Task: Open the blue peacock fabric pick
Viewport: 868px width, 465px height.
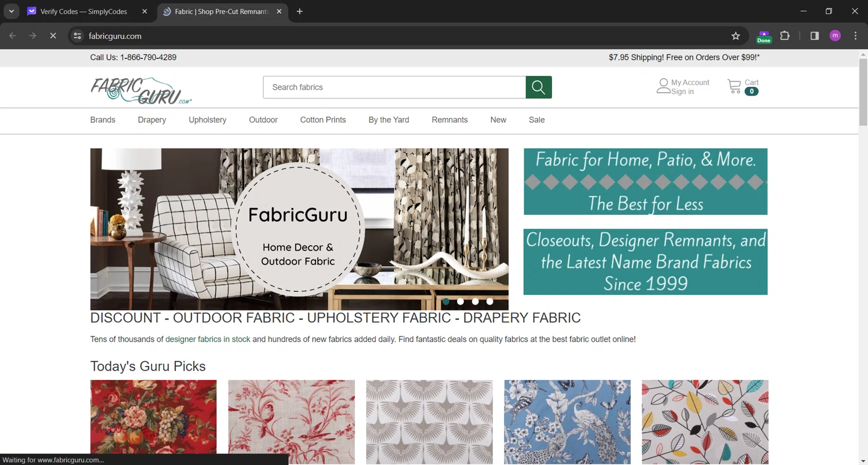Action: [x=567, y=422]
